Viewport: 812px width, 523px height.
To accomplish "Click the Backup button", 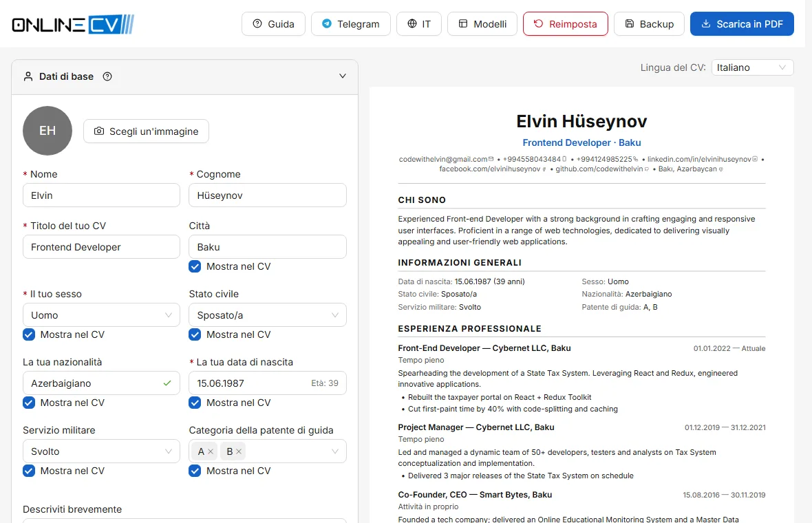I will tap(649, 24).
